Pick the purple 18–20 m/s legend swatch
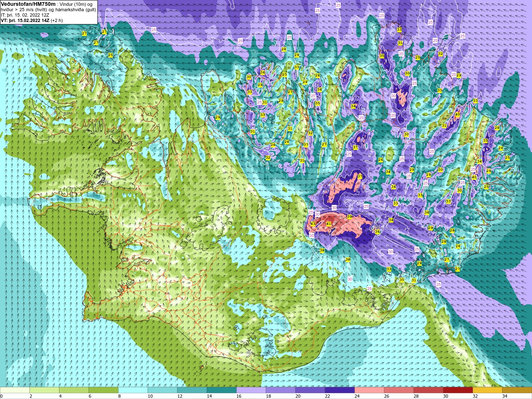This screenshot has width=532, height=399. tap(281, 390)
